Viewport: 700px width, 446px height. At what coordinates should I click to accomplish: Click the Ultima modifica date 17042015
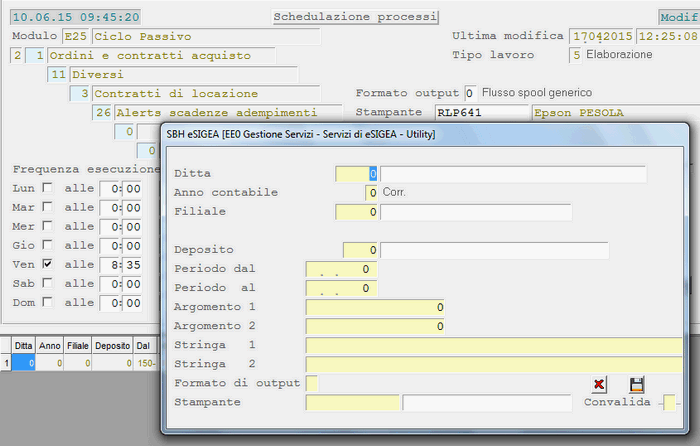click(602, 37)
